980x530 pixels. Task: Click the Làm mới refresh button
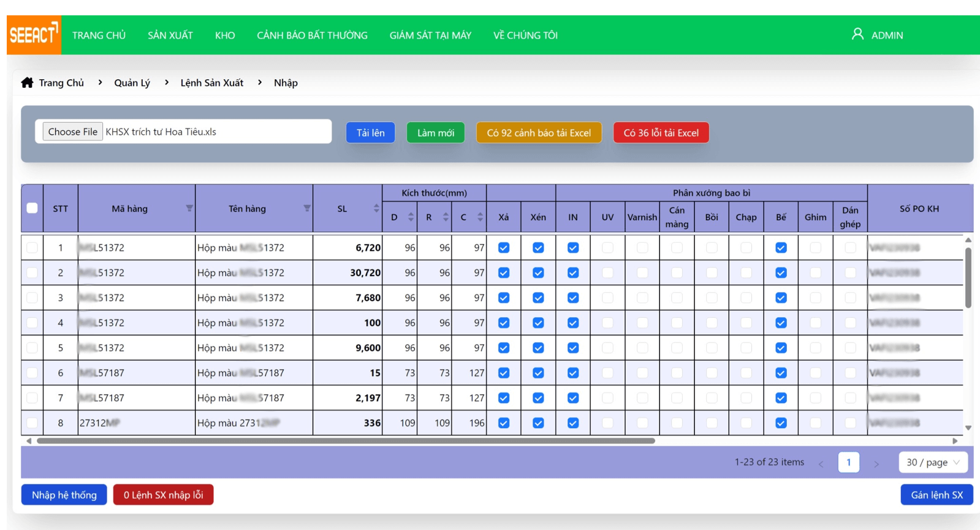click(x=436, y=132)
